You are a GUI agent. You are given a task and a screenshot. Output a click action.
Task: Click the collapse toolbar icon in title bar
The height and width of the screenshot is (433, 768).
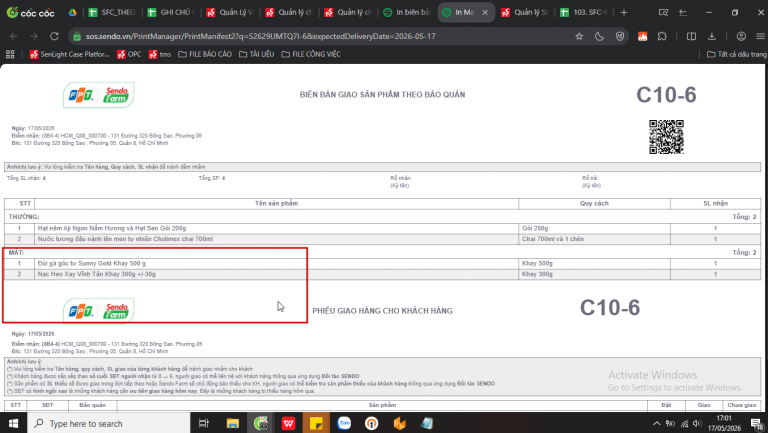tap(683, 13)
